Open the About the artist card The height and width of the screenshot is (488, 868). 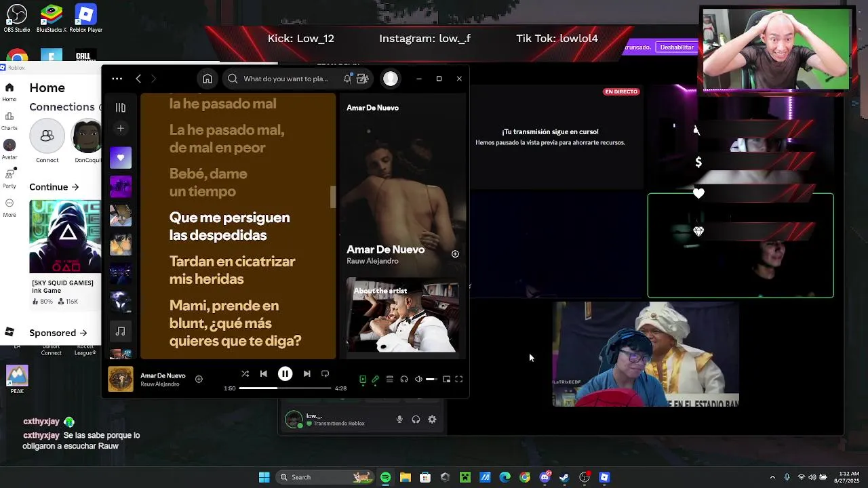[403, 315]
